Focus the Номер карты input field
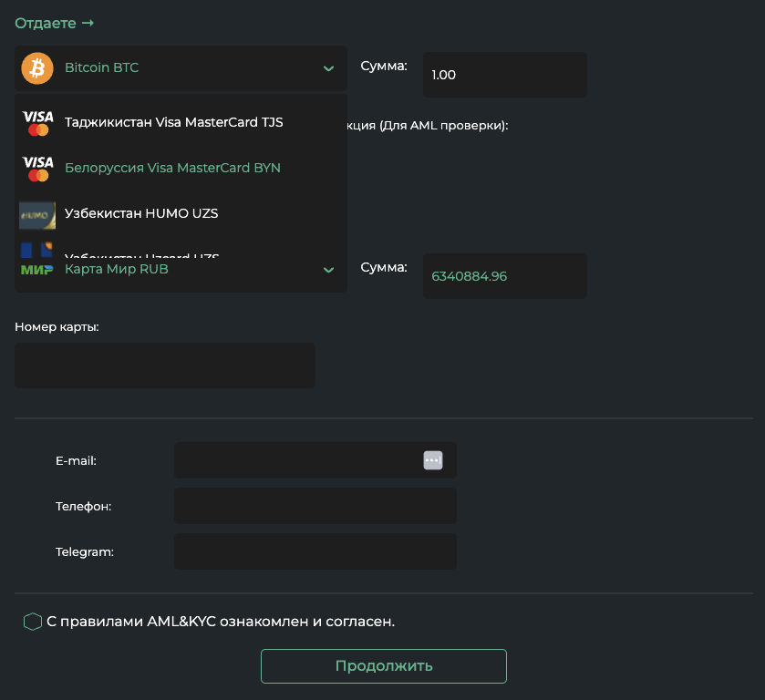Image resolution: width=765 pixels, height=700 pixels. [165, 365]
